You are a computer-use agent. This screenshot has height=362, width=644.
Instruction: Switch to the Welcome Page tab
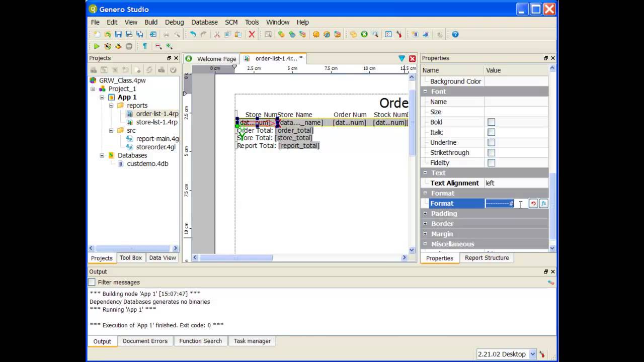(211, 59)
